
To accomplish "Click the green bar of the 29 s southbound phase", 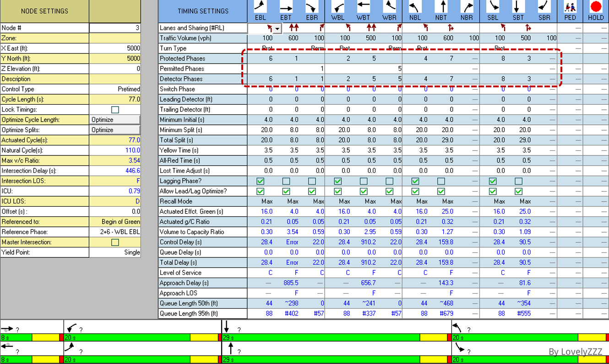I will 321,337.
